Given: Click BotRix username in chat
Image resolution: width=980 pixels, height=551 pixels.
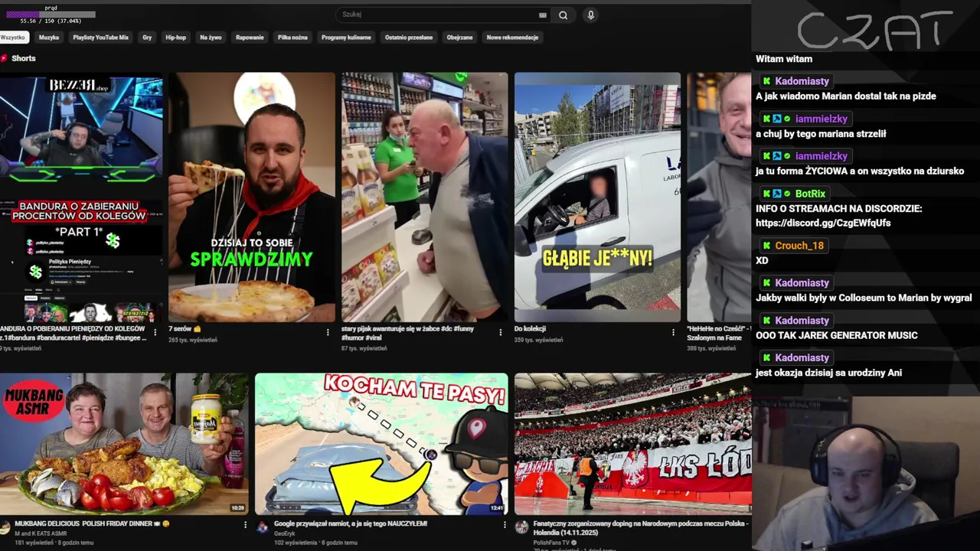Looking at the screenshot, I should pos(810,194).
